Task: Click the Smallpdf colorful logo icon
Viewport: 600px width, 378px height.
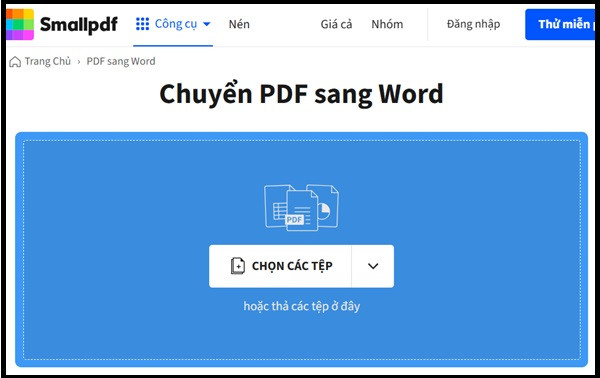Action: coord(20,24)
